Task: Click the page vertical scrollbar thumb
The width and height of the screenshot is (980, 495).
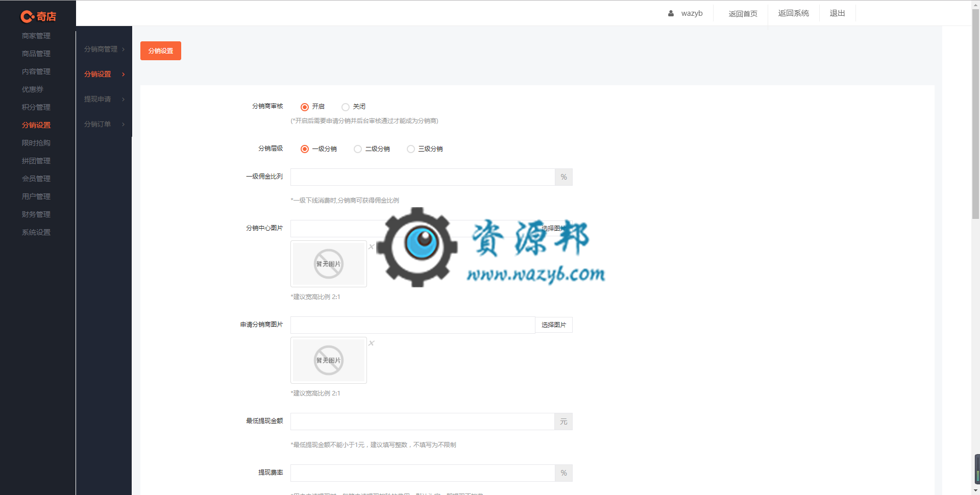Action: click(x=975, y=114)
